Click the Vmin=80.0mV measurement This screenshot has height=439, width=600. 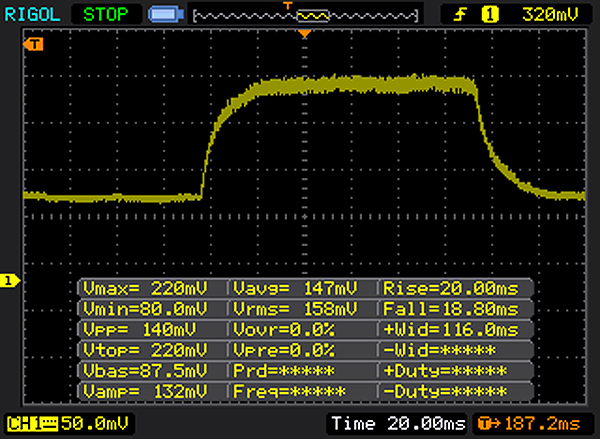pos(145,308)
